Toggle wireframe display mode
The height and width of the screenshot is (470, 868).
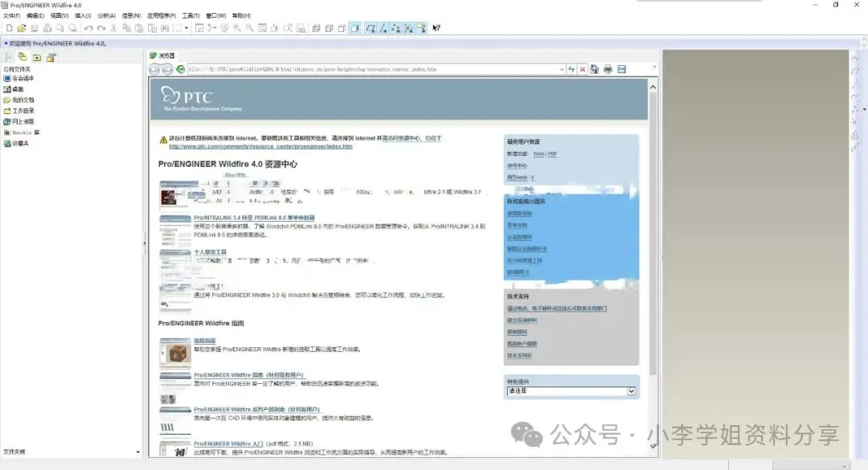coord(316,27)
